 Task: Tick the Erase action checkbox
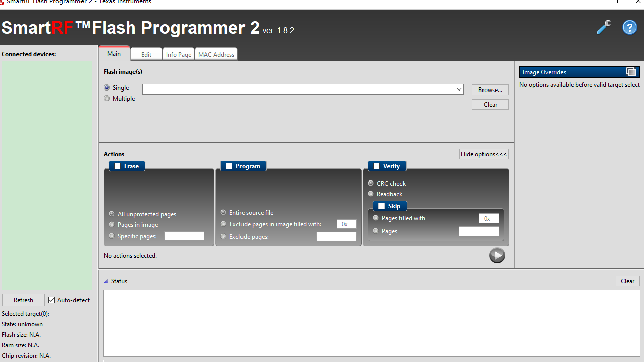[118, 166]
